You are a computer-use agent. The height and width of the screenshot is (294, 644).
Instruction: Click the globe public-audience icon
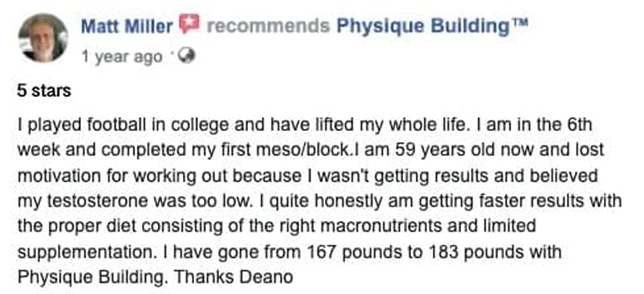187,56
